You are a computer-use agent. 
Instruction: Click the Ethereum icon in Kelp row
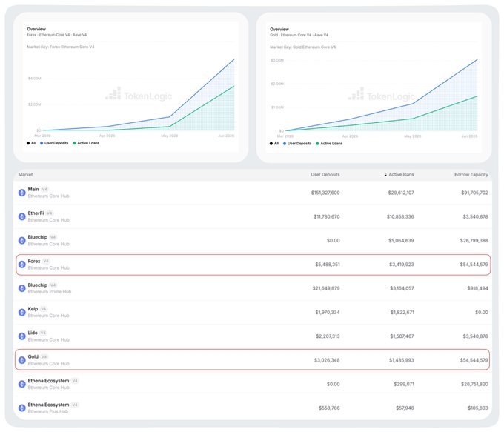click(x=21, y=313)
